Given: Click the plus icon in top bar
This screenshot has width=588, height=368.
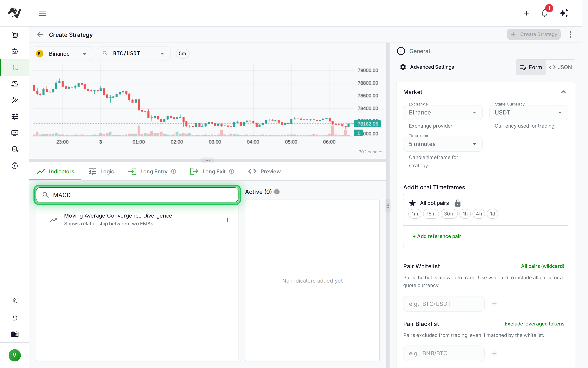Looking at the screenshot, I should 526,13.
